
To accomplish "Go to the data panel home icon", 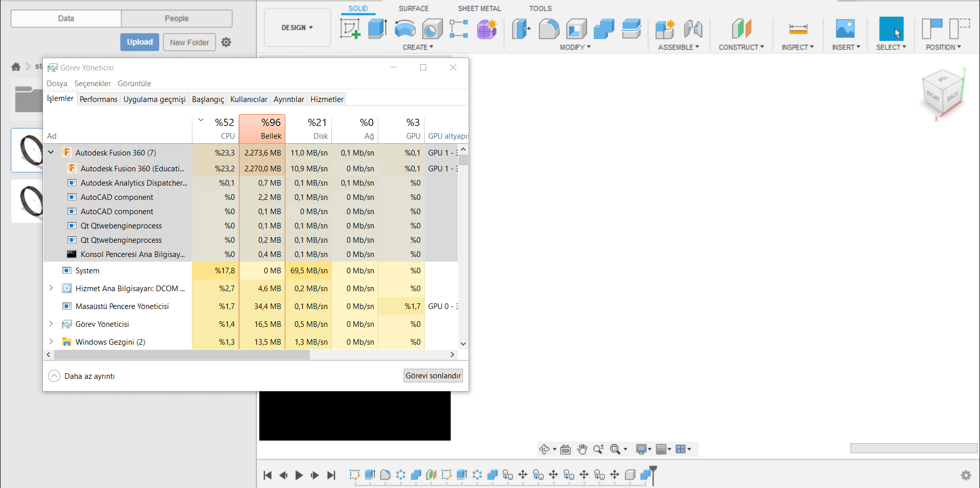I will pos(16,67).
